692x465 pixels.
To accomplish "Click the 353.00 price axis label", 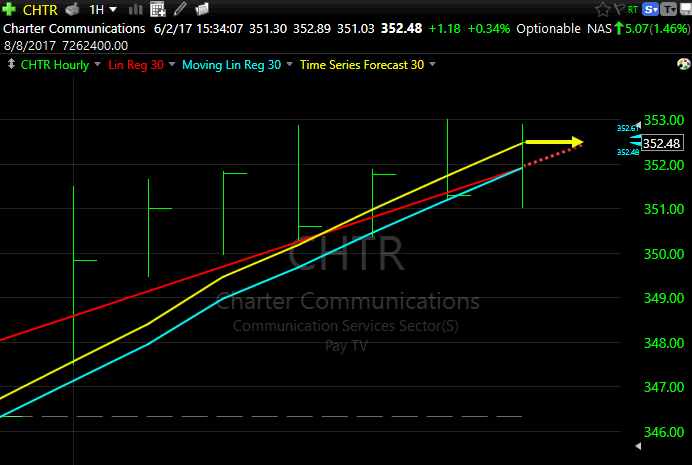I will pyautogui.click(x=664, y=120).
